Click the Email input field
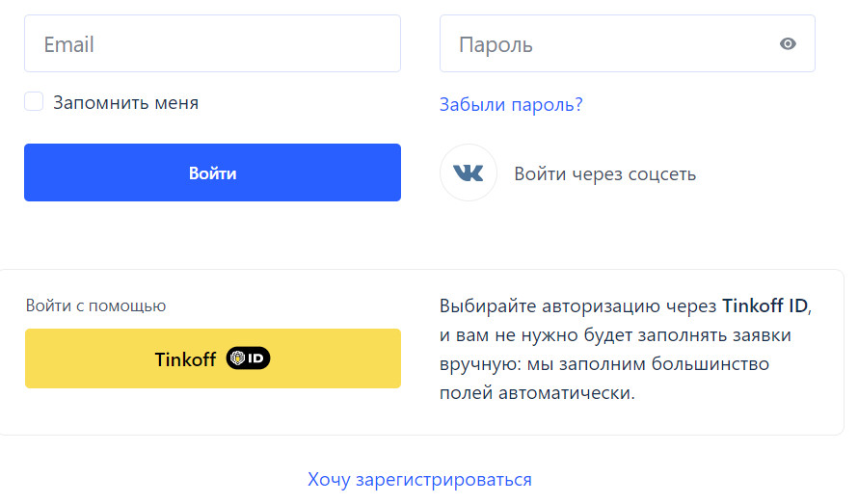Screen dimensions: 858x504 click(x=212, y=43)
